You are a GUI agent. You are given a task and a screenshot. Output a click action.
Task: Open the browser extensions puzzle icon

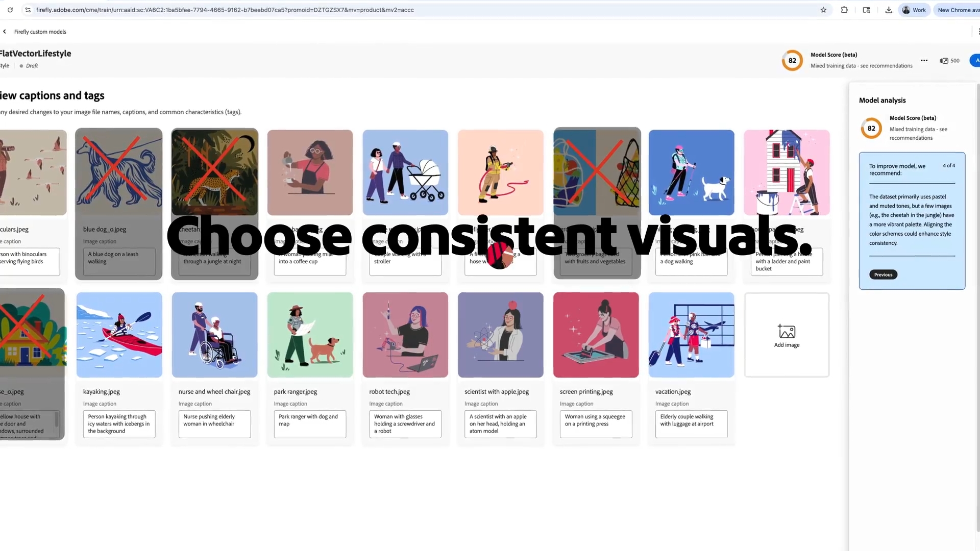844,10
